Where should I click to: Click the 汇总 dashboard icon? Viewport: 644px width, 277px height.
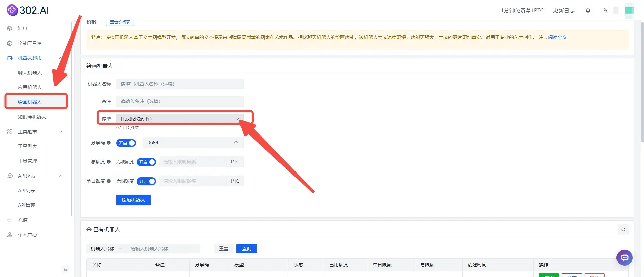point(10,28)
